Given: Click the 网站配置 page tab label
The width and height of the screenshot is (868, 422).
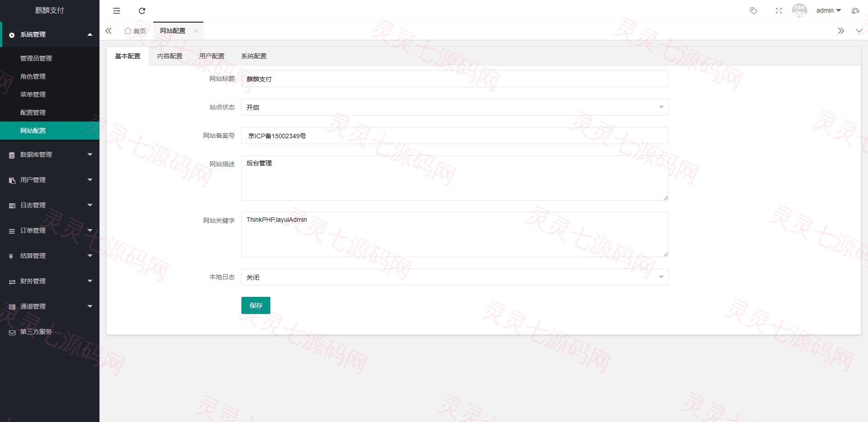Looking at the screenshot, I should pyautogui.click(x=173, y=31).
